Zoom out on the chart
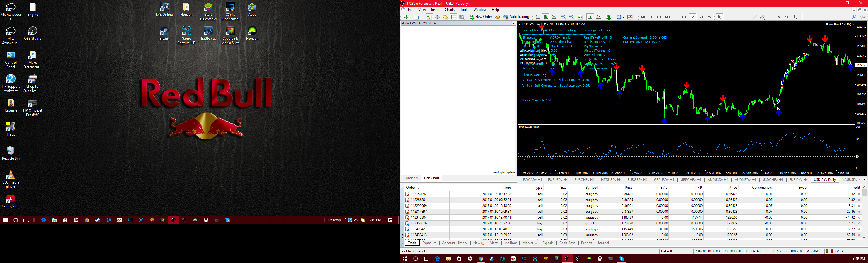 tap(572, 17)
